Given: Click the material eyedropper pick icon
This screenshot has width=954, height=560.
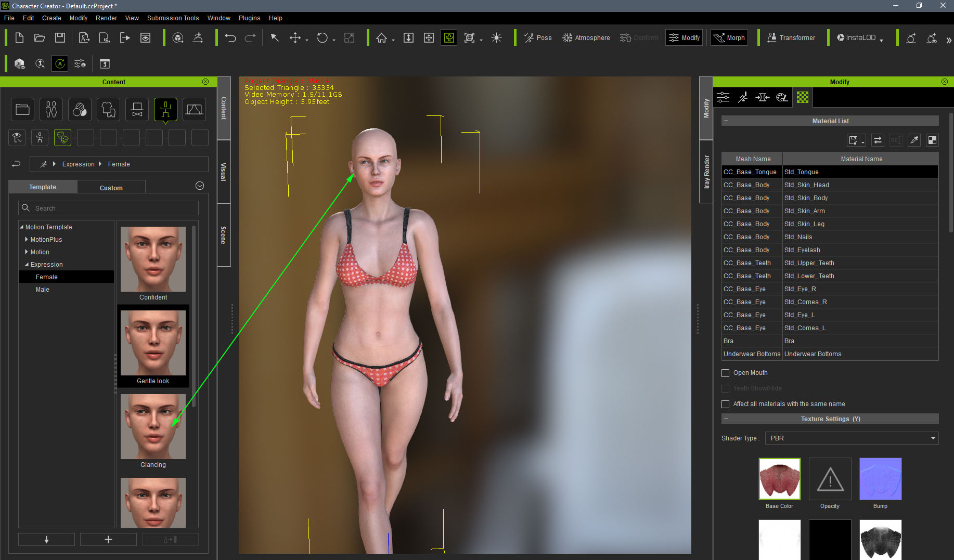Looking at the screenshot, I should click(x=914, y=140).
